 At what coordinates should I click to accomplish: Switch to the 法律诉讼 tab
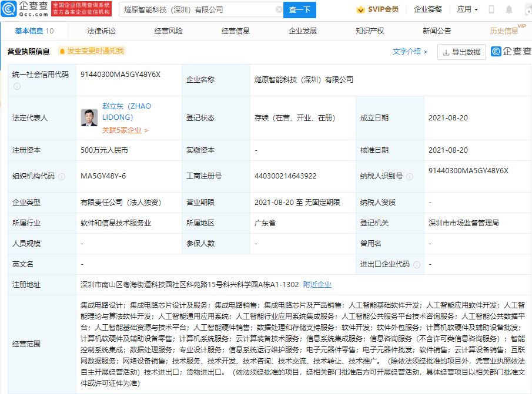101,31
